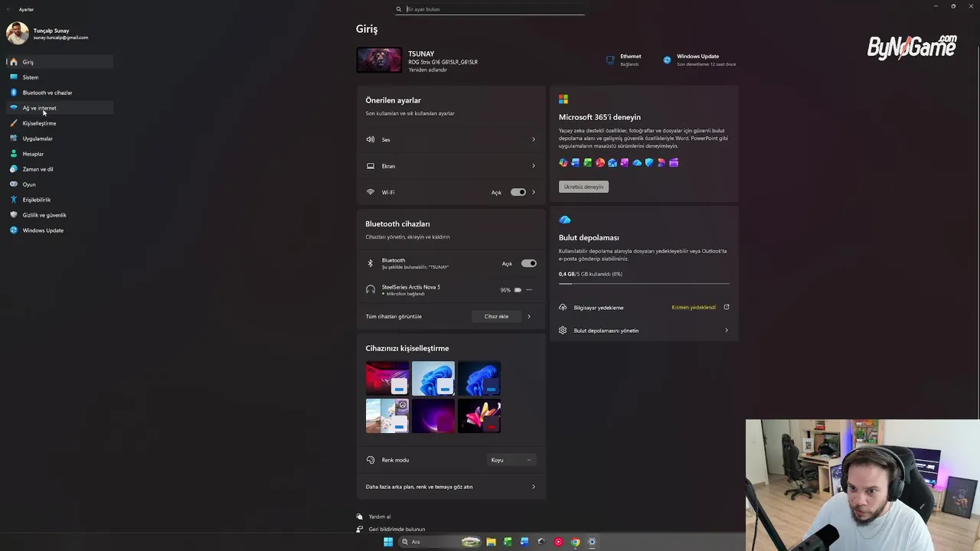
Task: Open 'Bilgisayar yedekleme' backup row
Action: (x=644, y=308)
